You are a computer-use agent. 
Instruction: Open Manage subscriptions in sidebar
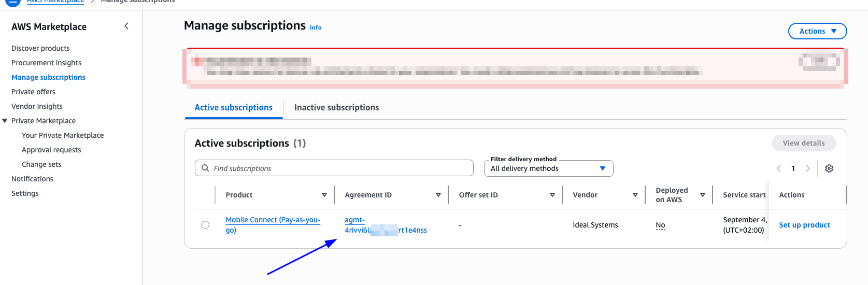pyautogui.click(x=48, y=77)
